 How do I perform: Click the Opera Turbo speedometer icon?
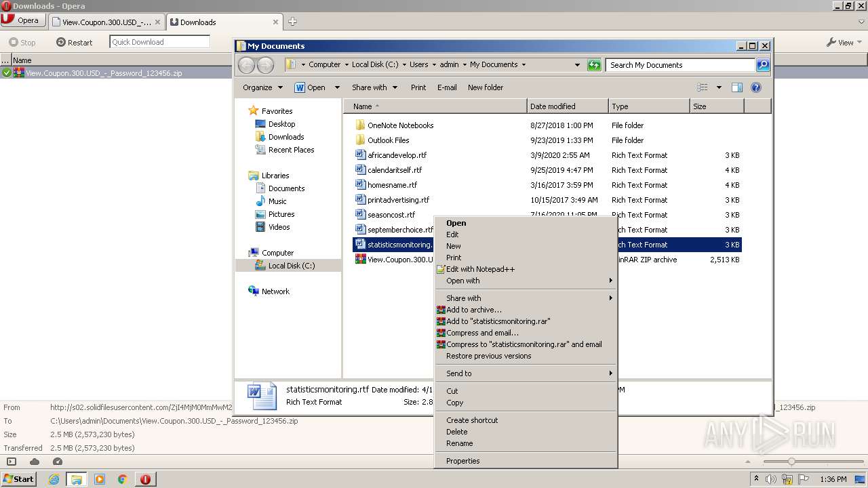point(58,462)
